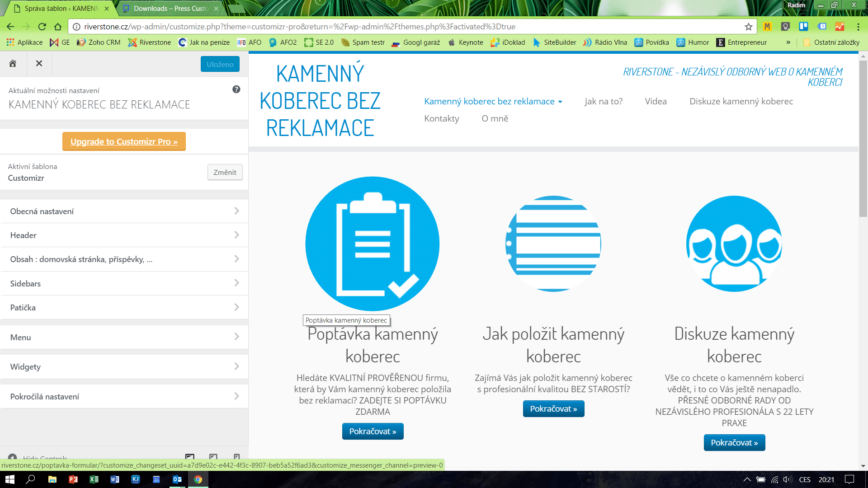Open the lightbulb extension icon

coord(785,27)
